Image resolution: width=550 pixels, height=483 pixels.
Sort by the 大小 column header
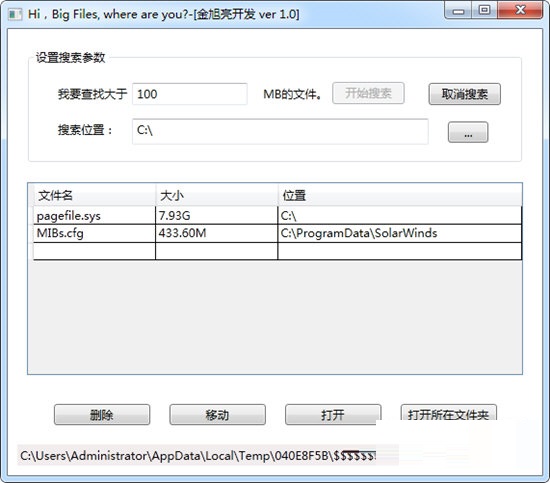pyautogui.click(x=217, y=195)
